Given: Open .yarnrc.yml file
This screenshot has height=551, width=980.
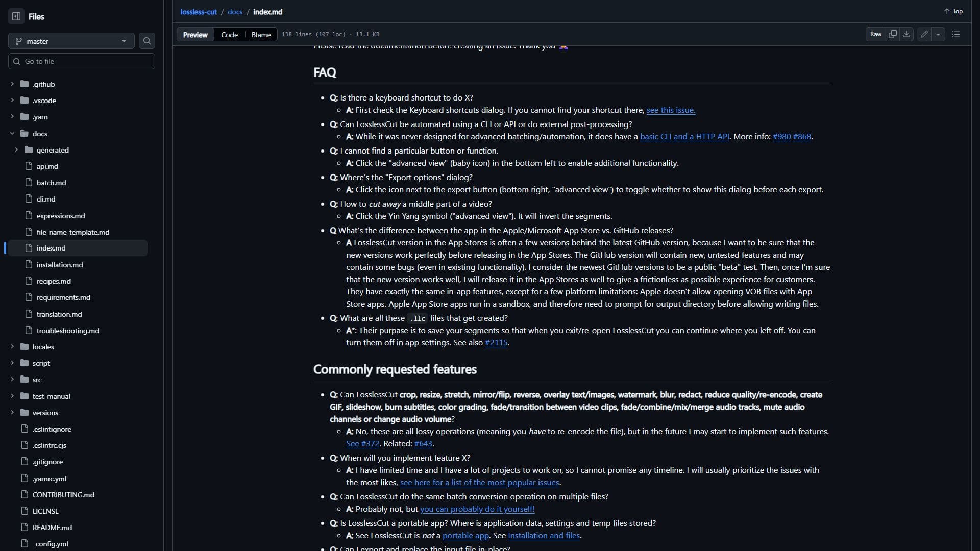Looking at the screenshot, I should [x=50, y=478].
